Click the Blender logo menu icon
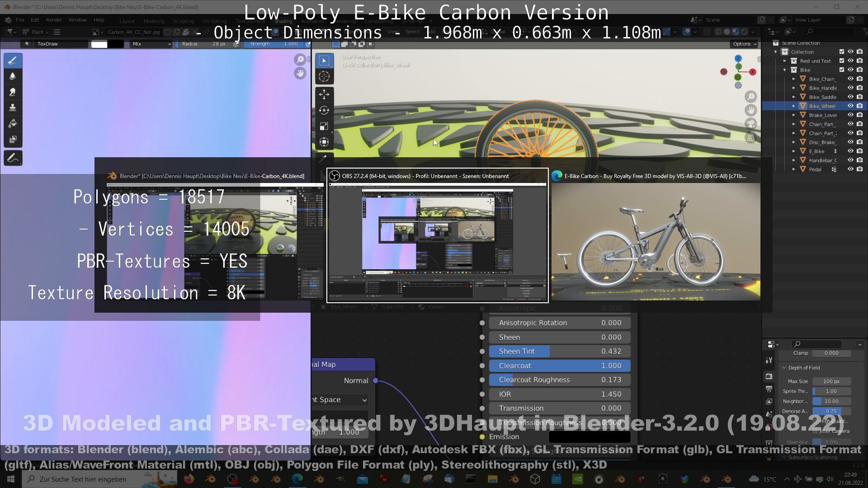868x488 pixels. (x=8, y=20)
